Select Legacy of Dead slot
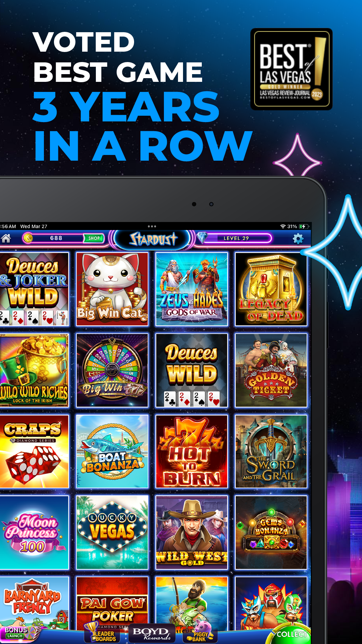The image size is (362, 644). tap(271, 289)
